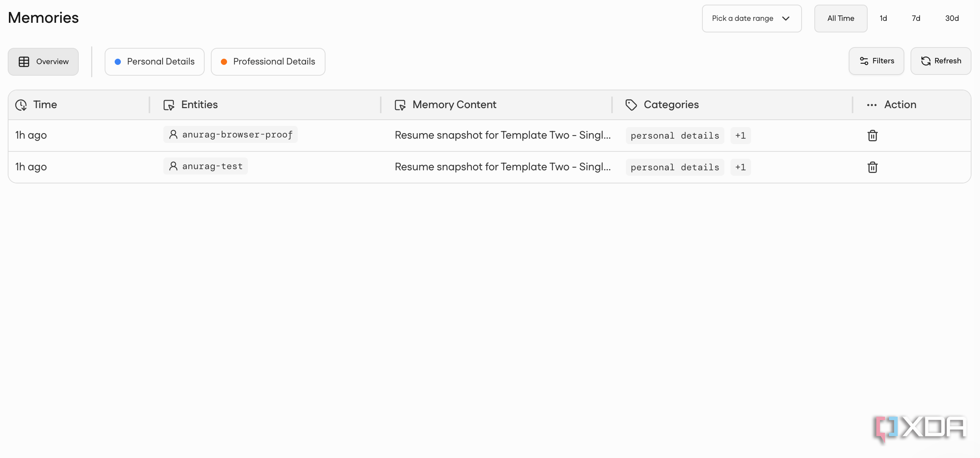Delete the anurag-test memory with trash icon

(x=872, y=167)
